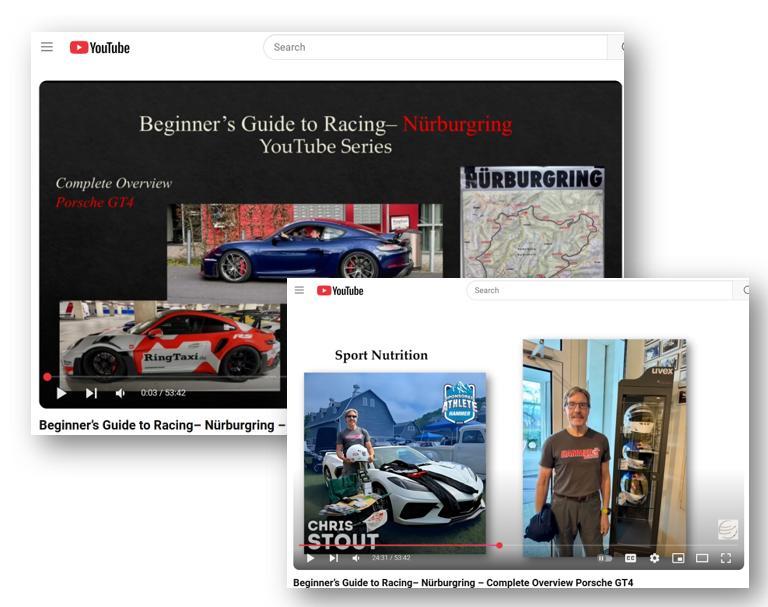Enable miniplayer mode in front player
Screen dimensions: 768x607
pos(678,558)
